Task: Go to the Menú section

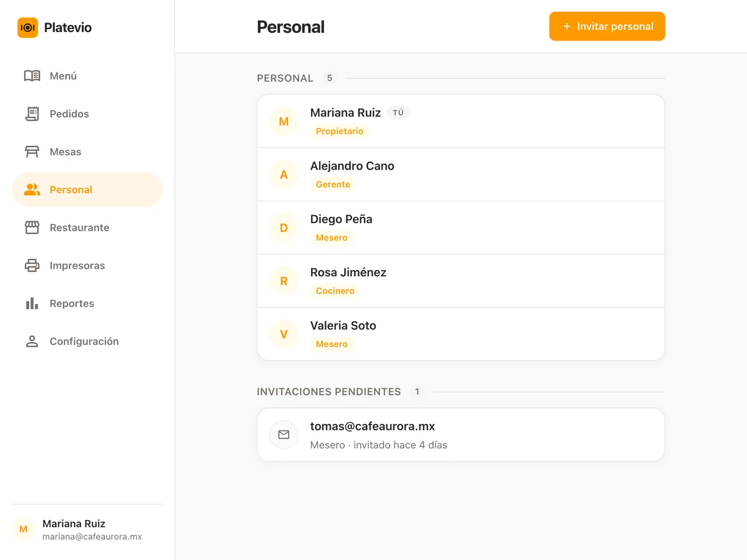Action: pos(87,76)
